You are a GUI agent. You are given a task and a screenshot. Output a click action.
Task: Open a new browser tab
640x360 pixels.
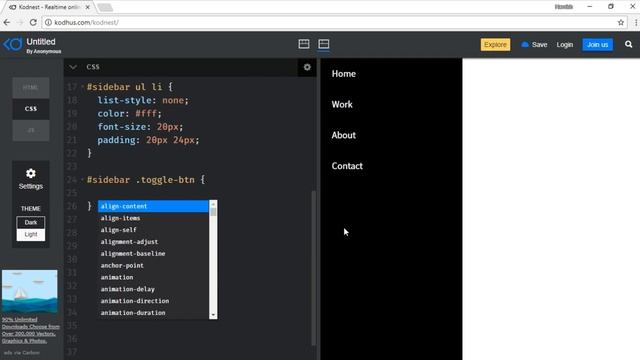105,7
